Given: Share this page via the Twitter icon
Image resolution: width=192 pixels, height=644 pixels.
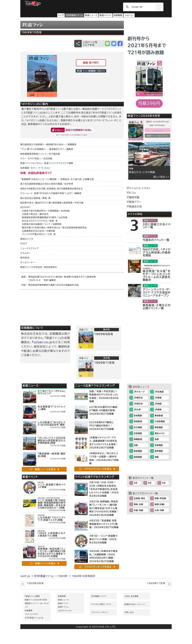Looking at the screenshot, I should 114,44.
